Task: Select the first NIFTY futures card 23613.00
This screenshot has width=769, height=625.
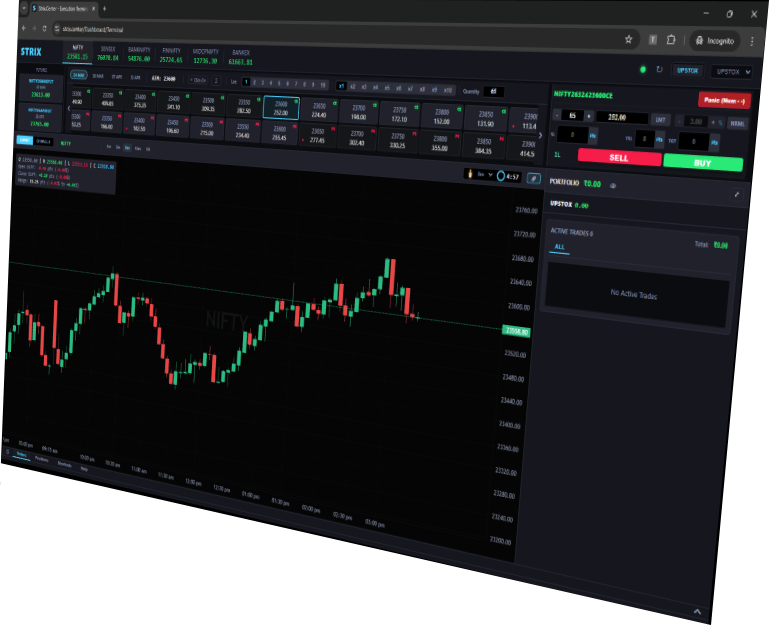Action: coord(41,87)
